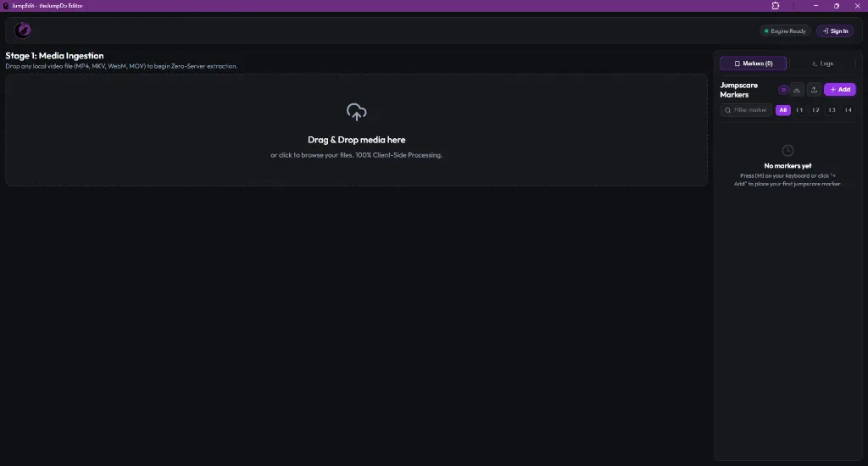Click the JumpEdit logo in the header
The width and height of the screenshot is (868, 466).
click(23, 31)
